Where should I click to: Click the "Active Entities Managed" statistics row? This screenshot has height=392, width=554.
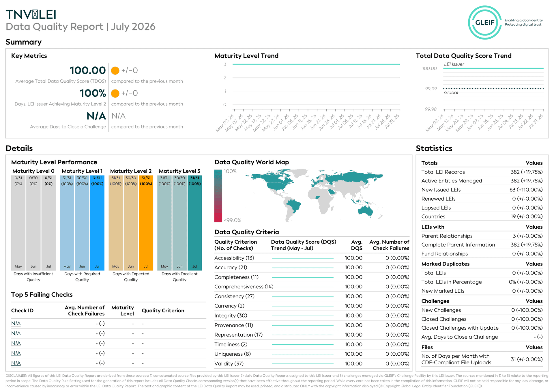[482, 181]
